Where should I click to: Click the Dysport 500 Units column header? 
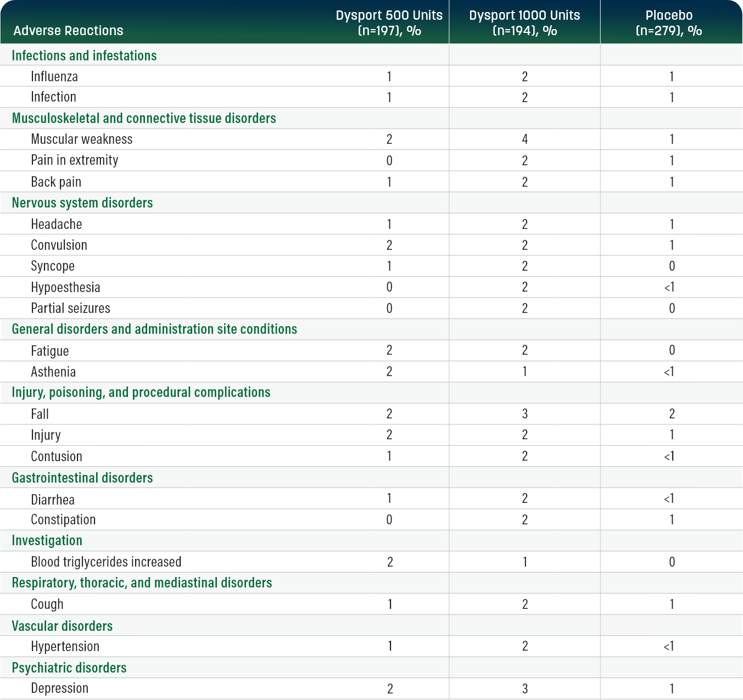389,23
